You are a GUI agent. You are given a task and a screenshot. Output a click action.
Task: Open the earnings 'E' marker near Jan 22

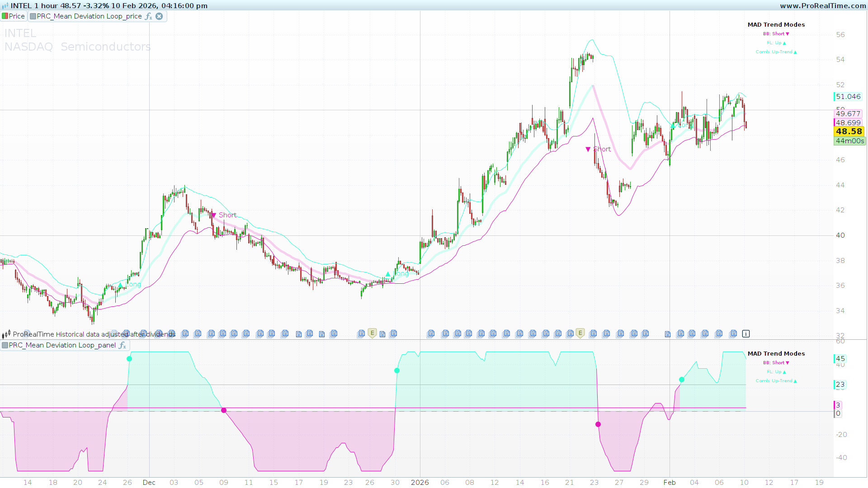(580, 333)
